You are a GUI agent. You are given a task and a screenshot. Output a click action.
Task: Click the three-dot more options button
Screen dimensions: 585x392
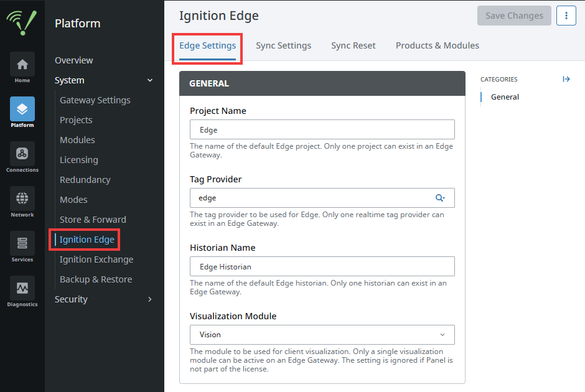point(566,16)
